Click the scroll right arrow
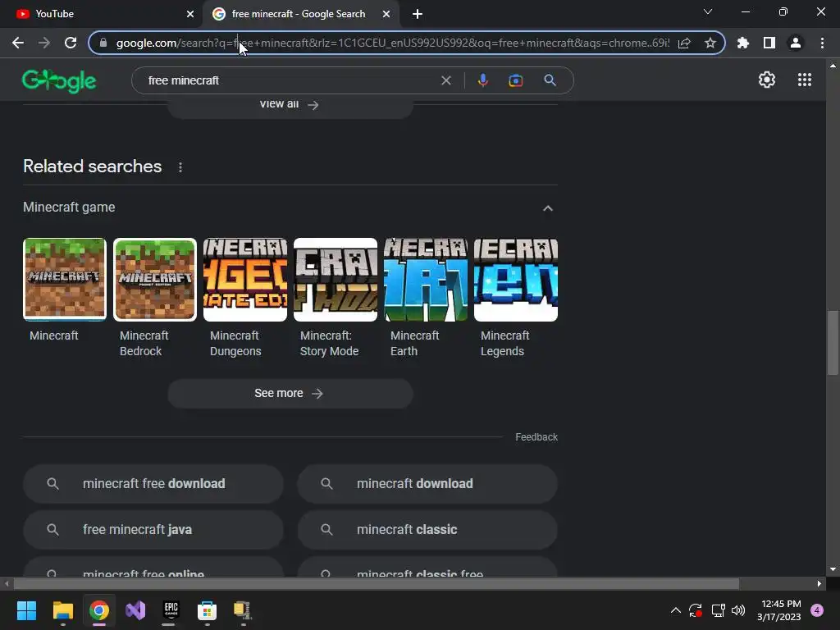 (x=819, y=583)
